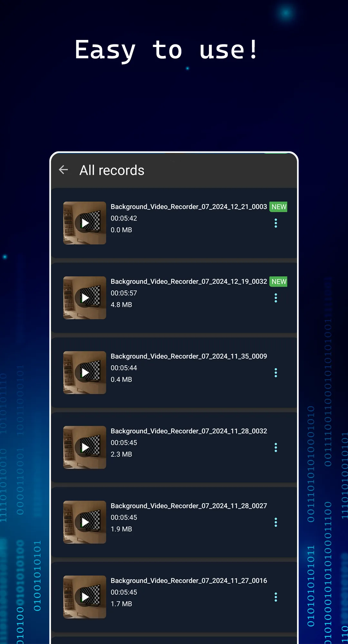Viewport: 348px width, 644px height.
Task: Select filename Background_Video_Recorder_07_2024_12_21_0003
Action: tap(189, 207)
